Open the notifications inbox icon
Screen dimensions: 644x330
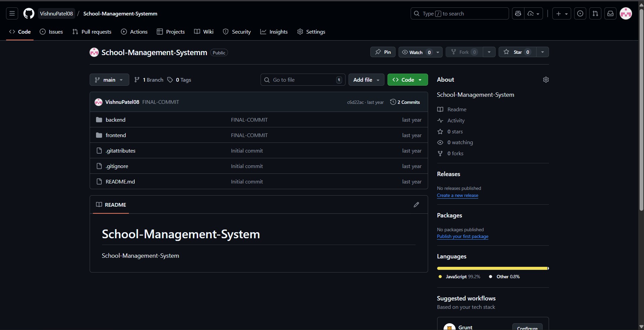610,13
